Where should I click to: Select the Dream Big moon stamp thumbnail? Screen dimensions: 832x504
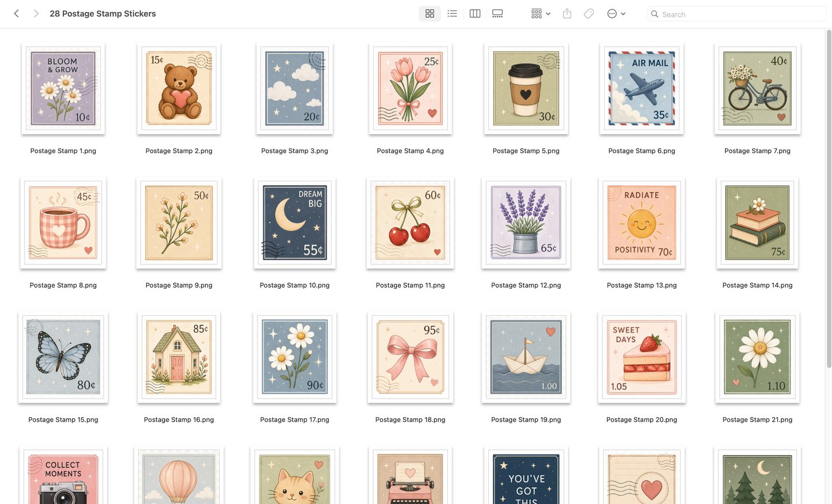[295, 223]
